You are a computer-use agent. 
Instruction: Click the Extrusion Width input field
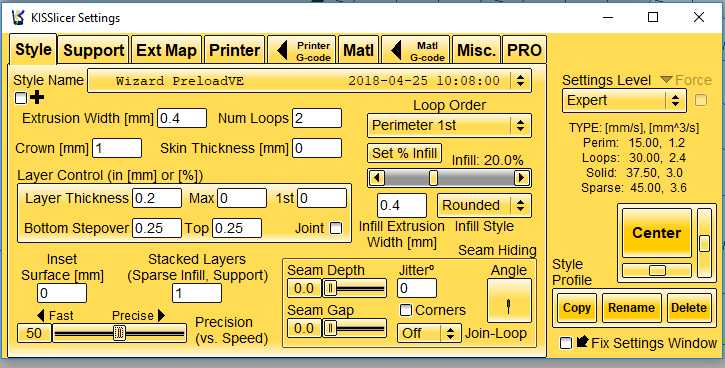click(182, 118)
